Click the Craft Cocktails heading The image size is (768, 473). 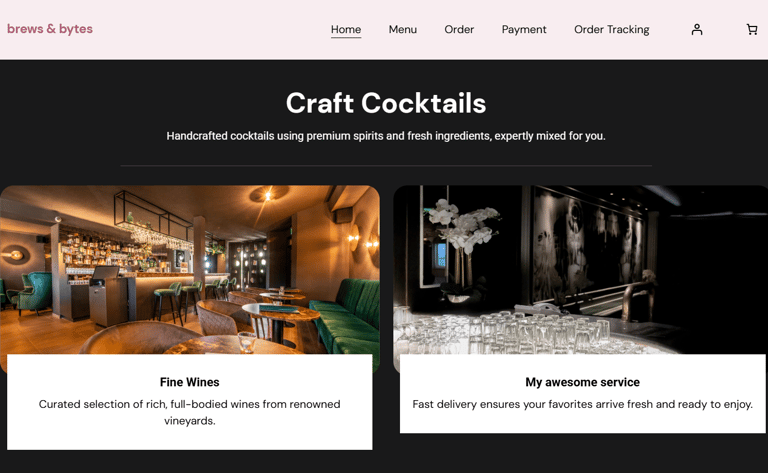pyautogui.click(x=386, y=103)
